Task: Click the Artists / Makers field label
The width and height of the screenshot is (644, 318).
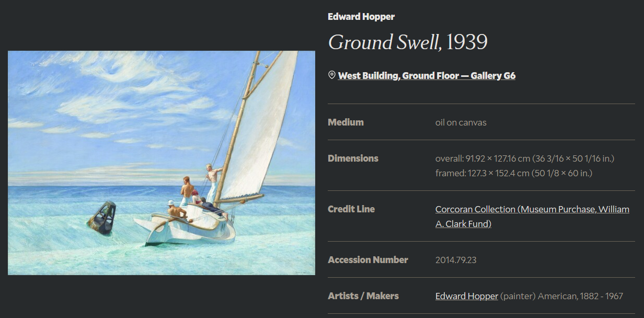Action: 363,296
